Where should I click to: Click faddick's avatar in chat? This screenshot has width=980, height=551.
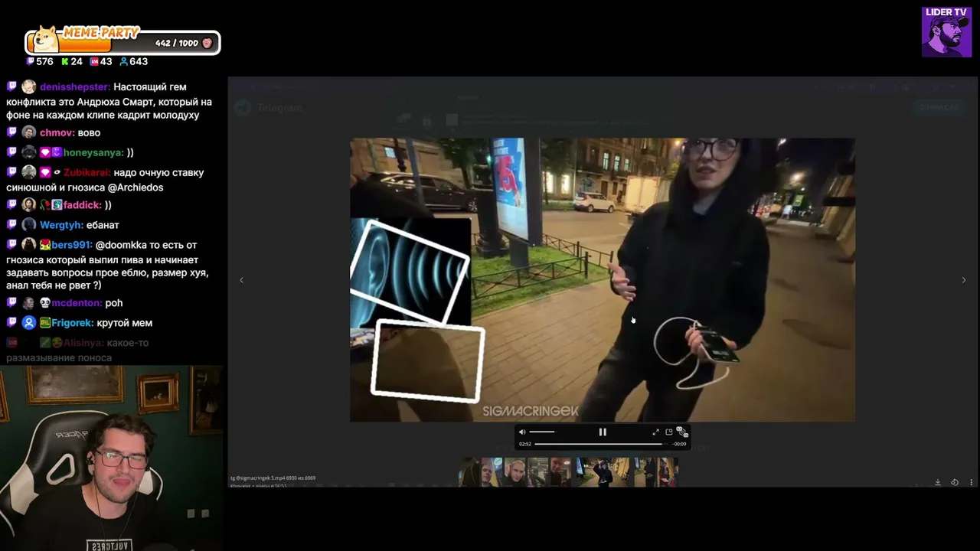coord(29,204)
